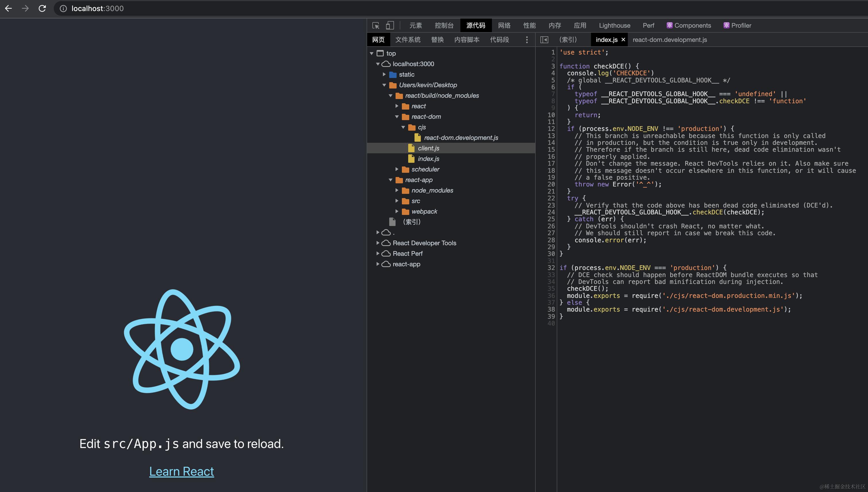Open the Perf tab

(x=648, y=25)
